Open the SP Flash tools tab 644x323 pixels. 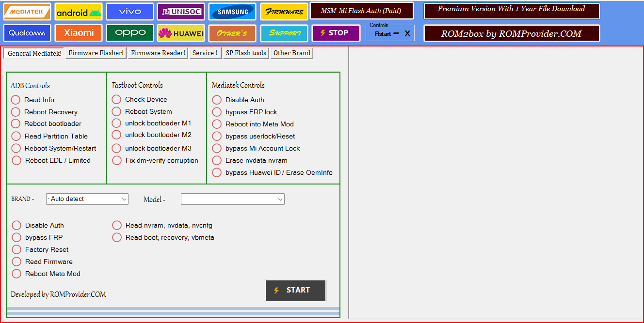point(246,53)
